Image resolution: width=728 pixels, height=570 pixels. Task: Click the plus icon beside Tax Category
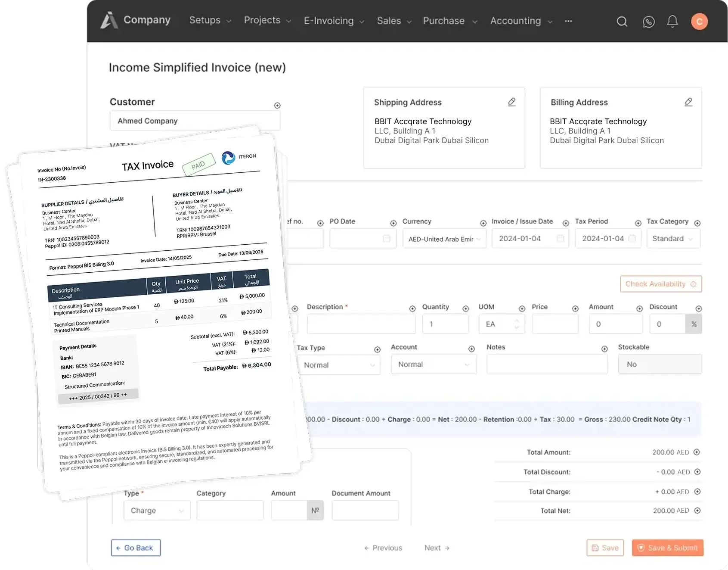[697, 223]
